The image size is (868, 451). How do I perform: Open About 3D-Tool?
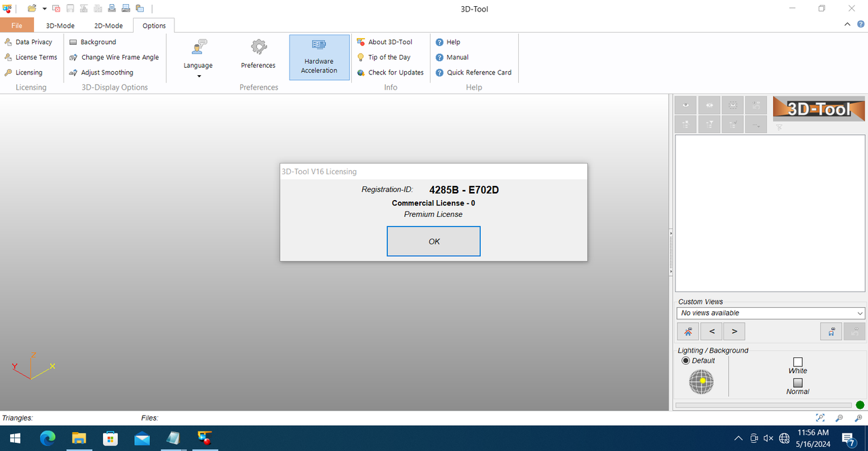tap(384, 42)
